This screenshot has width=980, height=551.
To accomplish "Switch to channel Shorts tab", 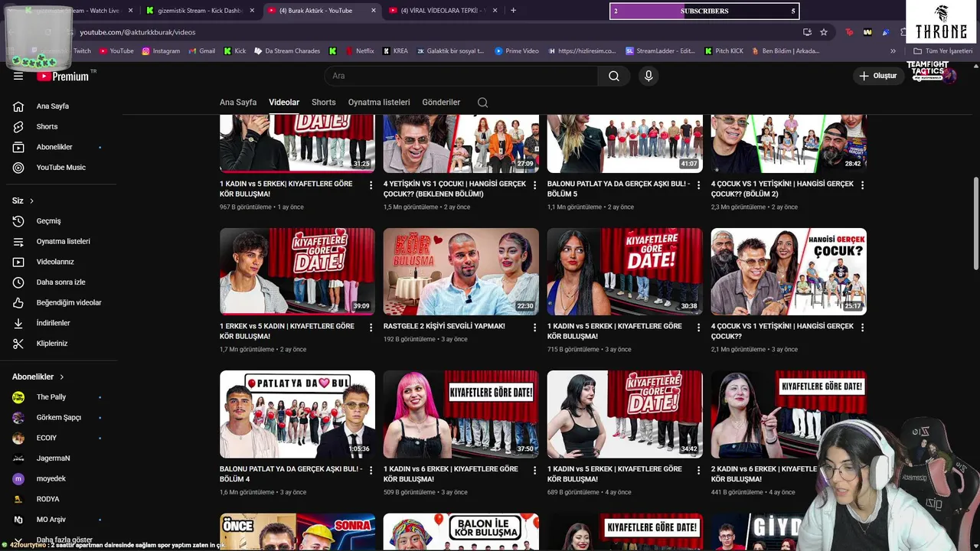I will (x=324, y=103).
